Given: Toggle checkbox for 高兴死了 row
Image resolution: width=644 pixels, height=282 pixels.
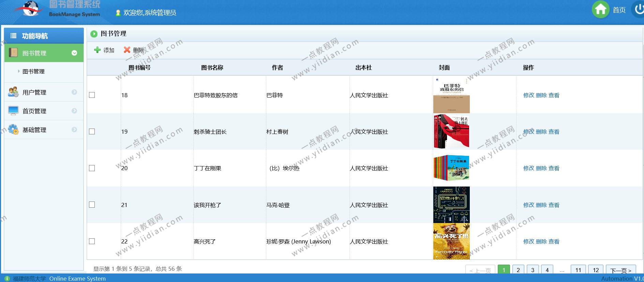Looking at the screenshot, I should point(92,241).
